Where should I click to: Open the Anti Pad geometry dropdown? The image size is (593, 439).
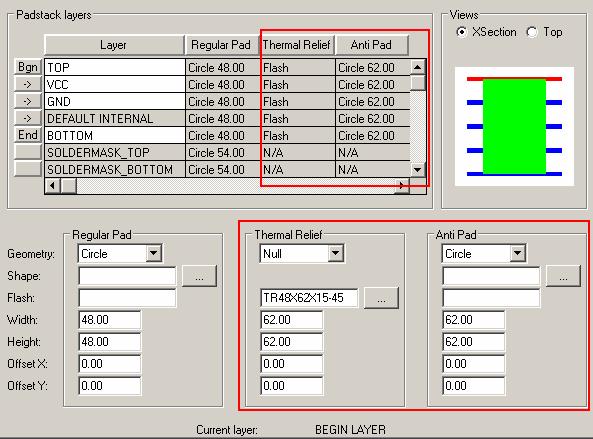(518, 253)
